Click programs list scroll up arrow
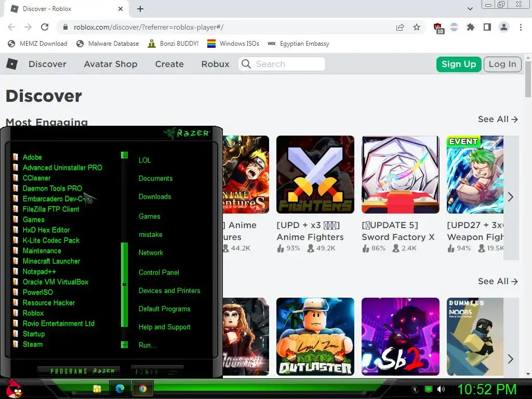 [125, 155]
